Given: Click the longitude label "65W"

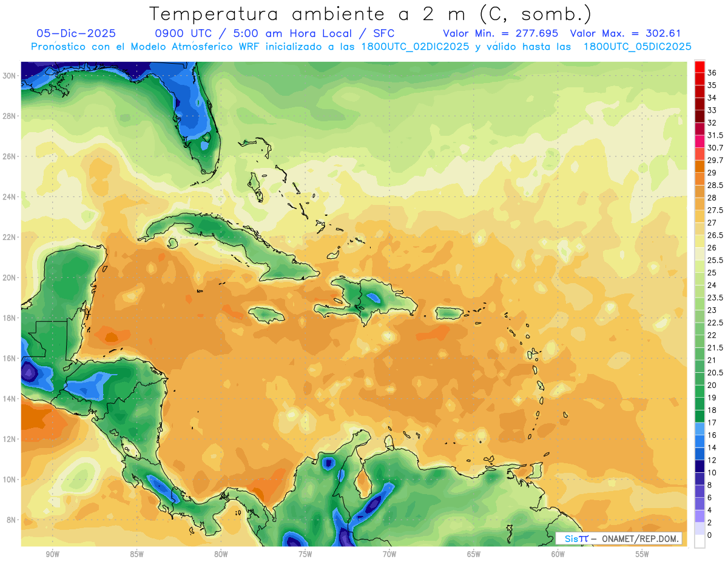Looking at the screenshot, I should click(x=474, y=554).
